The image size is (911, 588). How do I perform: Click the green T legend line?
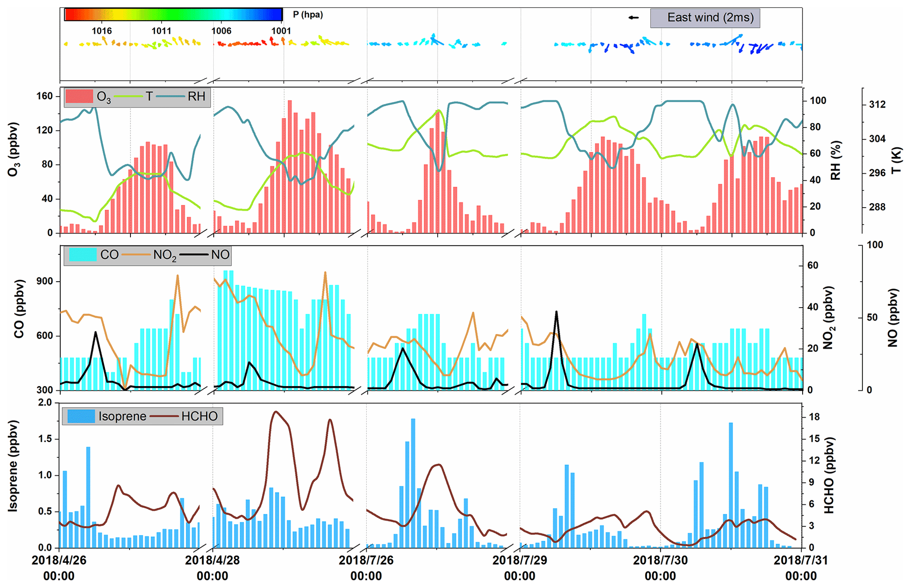(129, 97)
